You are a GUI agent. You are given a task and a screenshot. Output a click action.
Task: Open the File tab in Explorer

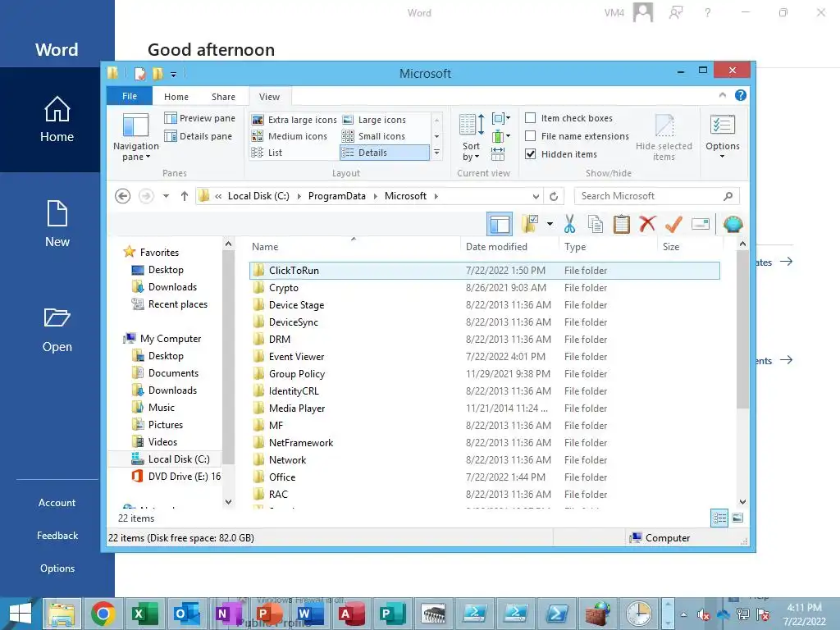point(130,96)
